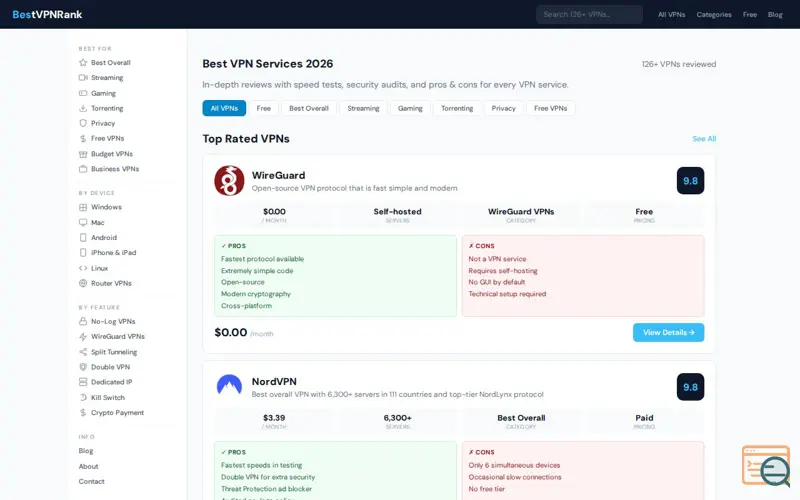Click the Mac monitor icon in sidebar

pyautogui.click(x=83, y=222)
